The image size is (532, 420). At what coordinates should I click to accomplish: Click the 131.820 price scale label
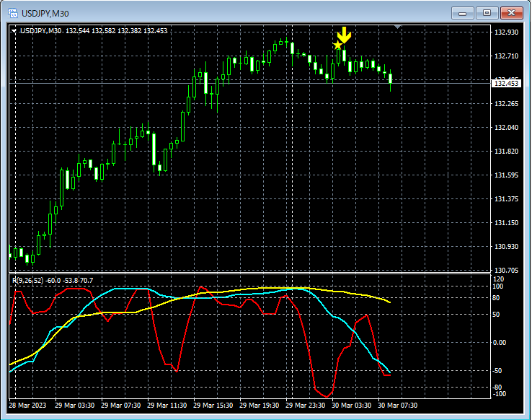(506, 151)
